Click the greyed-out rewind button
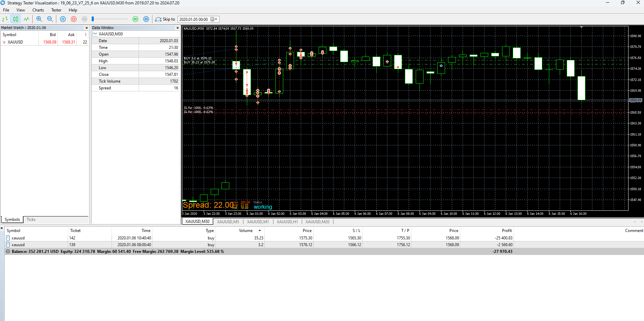 tap(84, 19)
